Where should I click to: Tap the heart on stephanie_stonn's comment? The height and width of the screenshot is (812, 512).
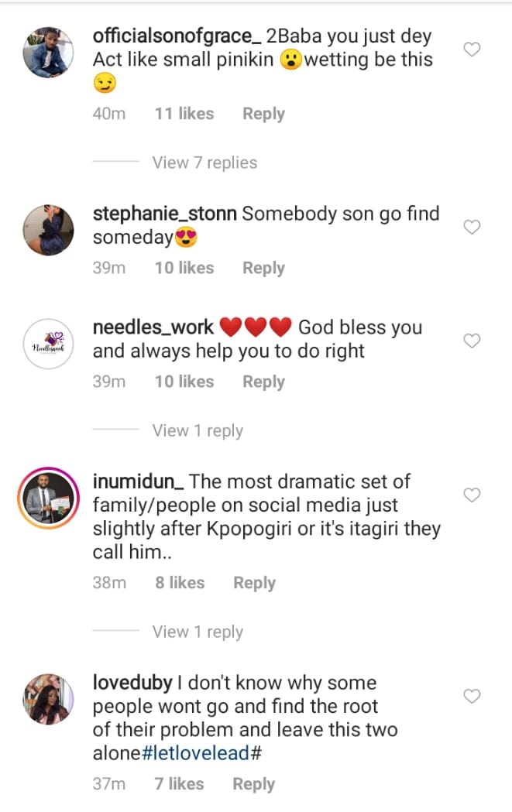tap(472, 227)
